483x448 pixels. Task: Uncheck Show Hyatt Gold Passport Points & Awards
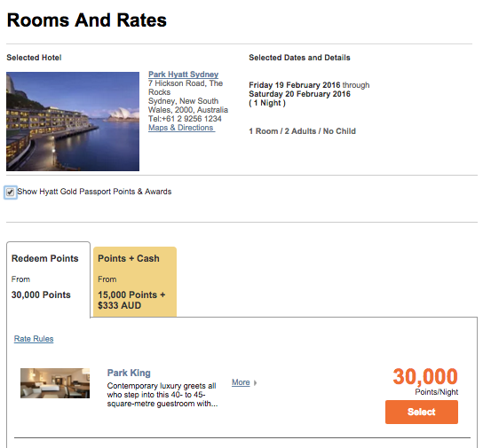click(x=10, y=193)
